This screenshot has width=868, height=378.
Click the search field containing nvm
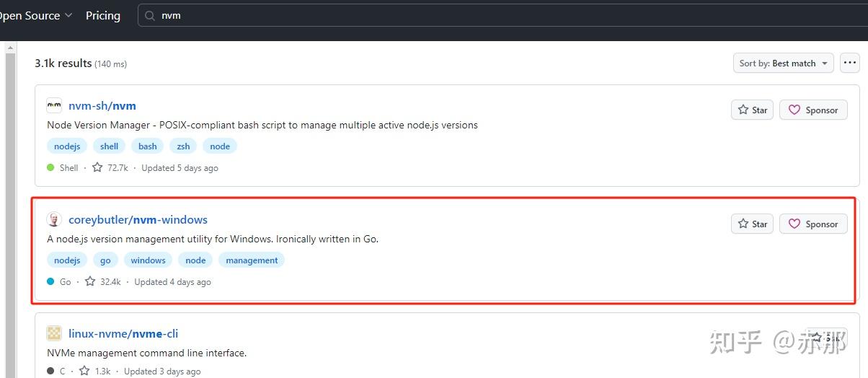pyautogui.click(x=433, y=15)
